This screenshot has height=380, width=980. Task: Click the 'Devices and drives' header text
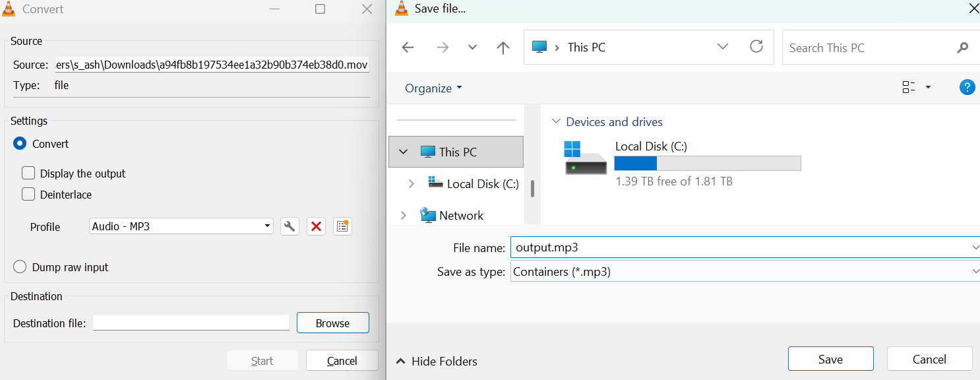(x=614, y=121)
